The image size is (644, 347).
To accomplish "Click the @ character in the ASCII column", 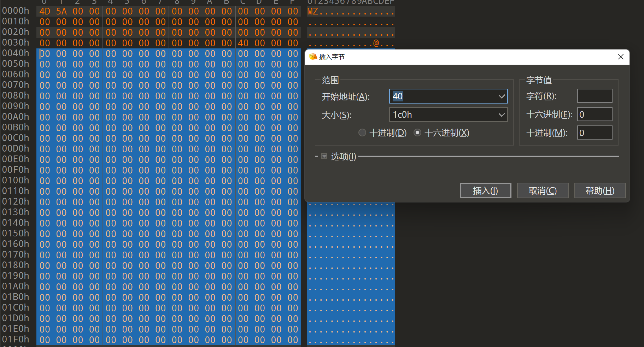I will 376,43.
